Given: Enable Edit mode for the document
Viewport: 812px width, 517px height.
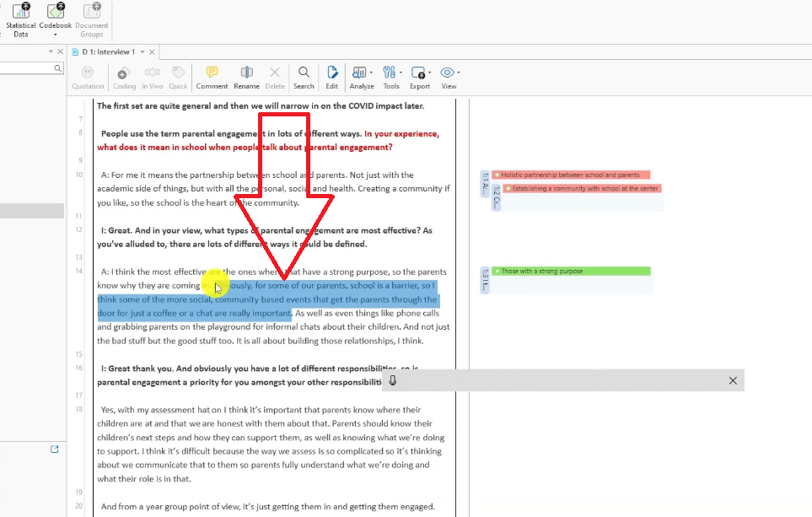Looking at the screenshot, I should (332, 77).
